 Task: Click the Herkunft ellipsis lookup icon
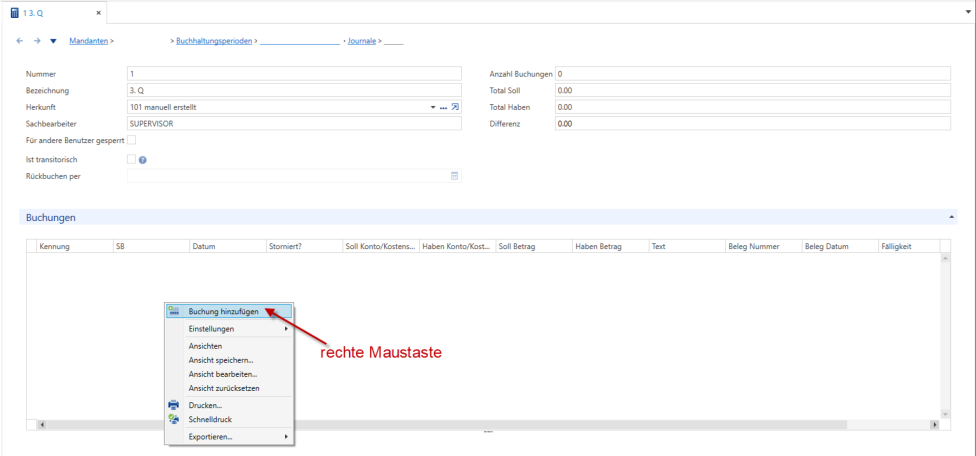coord(444,108)
